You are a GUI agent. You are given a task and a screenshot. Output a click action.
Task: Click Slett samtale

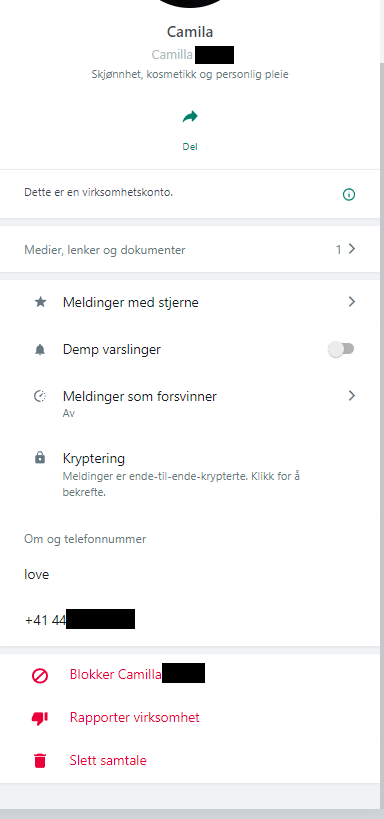pos(108,760)
